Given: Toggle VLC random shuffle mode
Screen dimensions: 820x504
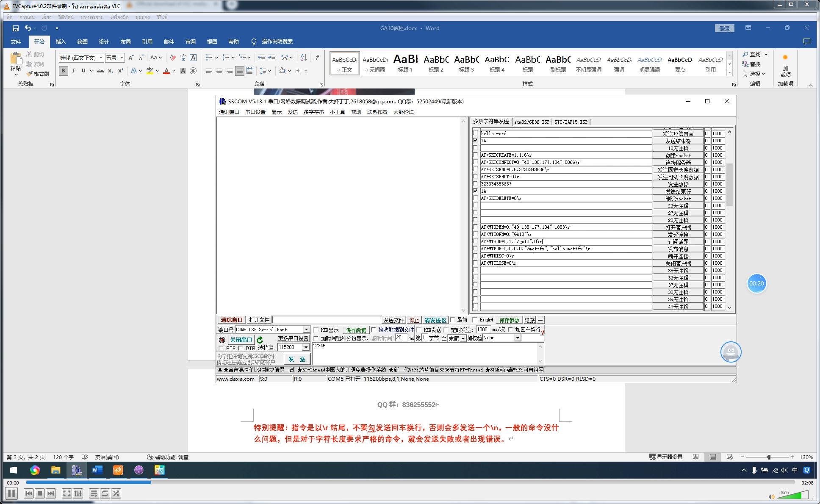Looking at the screenshot, I should coord(116,493).
